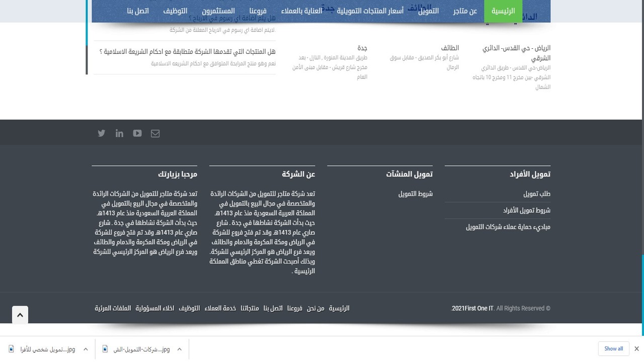Click the جدة branch heading
The height and width of the screenshot is (362, 644).
click(x=362, y=48)
